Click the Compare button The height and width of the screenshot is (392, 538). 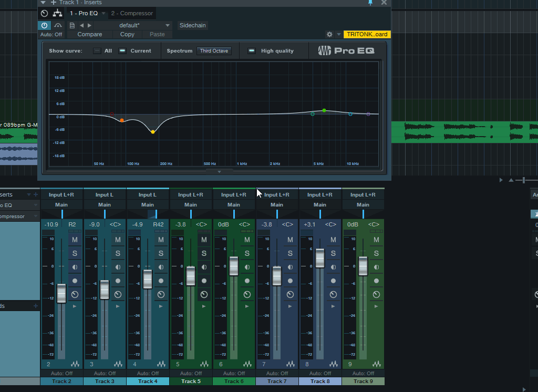pyautogui.click(x=89, y=34)
